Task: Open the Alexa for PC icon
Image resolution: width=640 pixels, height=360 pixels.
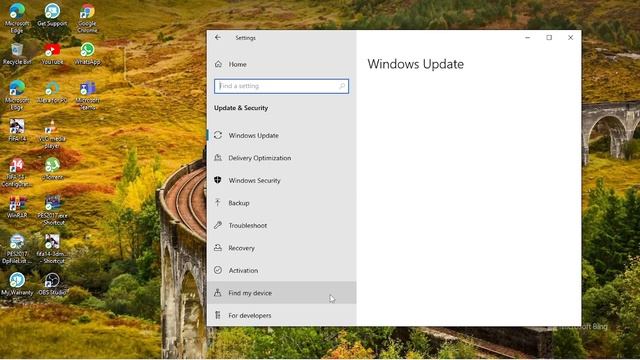Action: tap(52, 92)
